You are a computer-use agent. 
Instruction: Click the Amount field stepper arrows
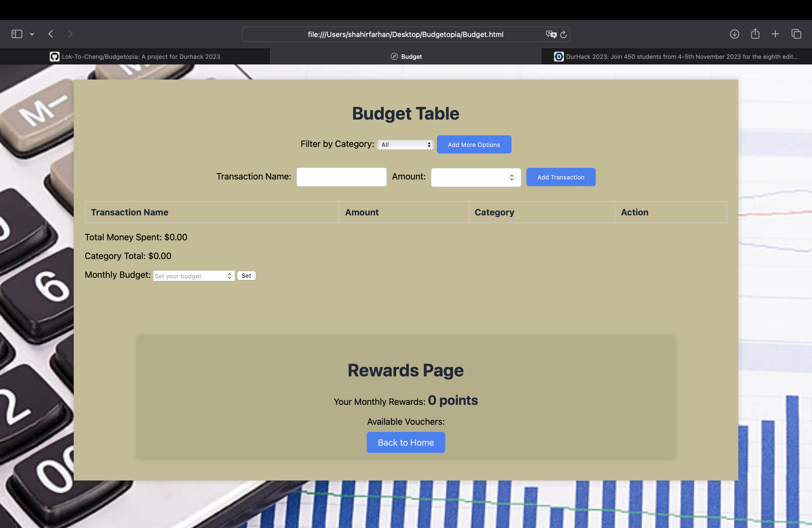coord(512,177)
